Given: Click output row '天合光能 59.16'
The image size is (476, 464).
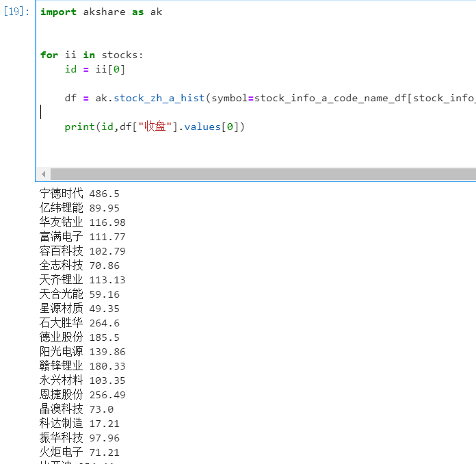Looking at the screenshot, I should (x=79, y=294).
